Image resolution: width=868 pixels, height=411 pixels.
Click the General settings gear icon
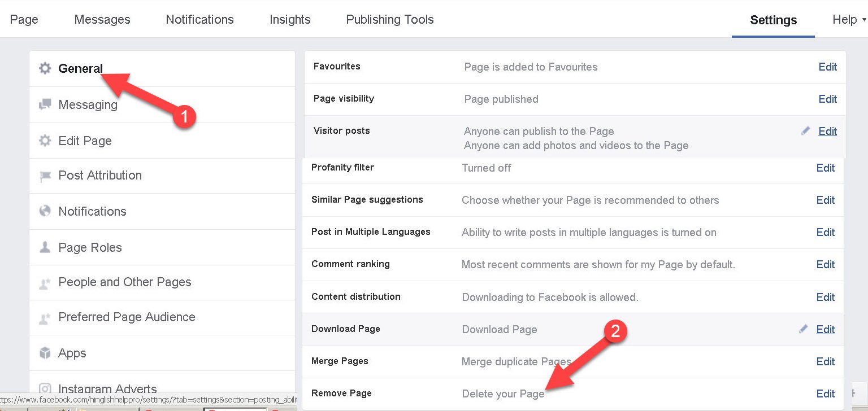click(45, 68)
